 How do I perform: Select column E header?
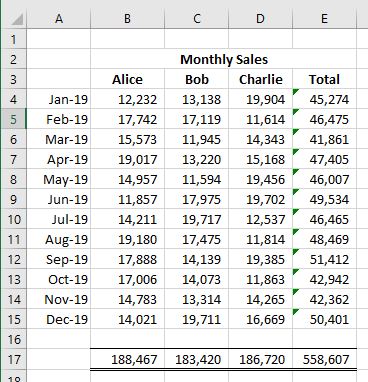pos(324,19)
